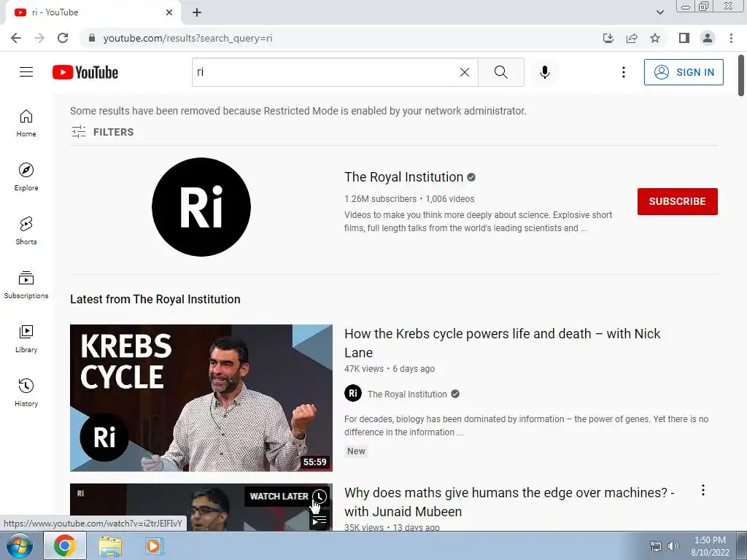
Task: Click the large Ri channel avatar
Action: pyautogui.click(x=201, y=207)
